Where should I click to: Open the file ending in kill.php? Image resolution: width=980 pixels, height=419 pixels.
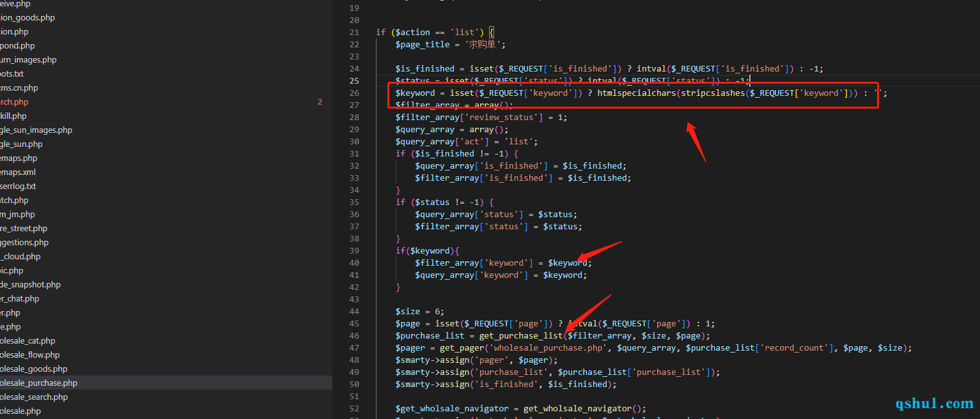click(13, 116)
